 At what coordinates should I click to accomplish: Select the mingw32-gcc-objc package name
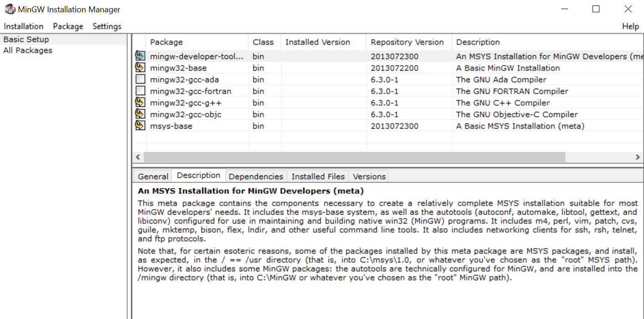[x=185, y=114]
